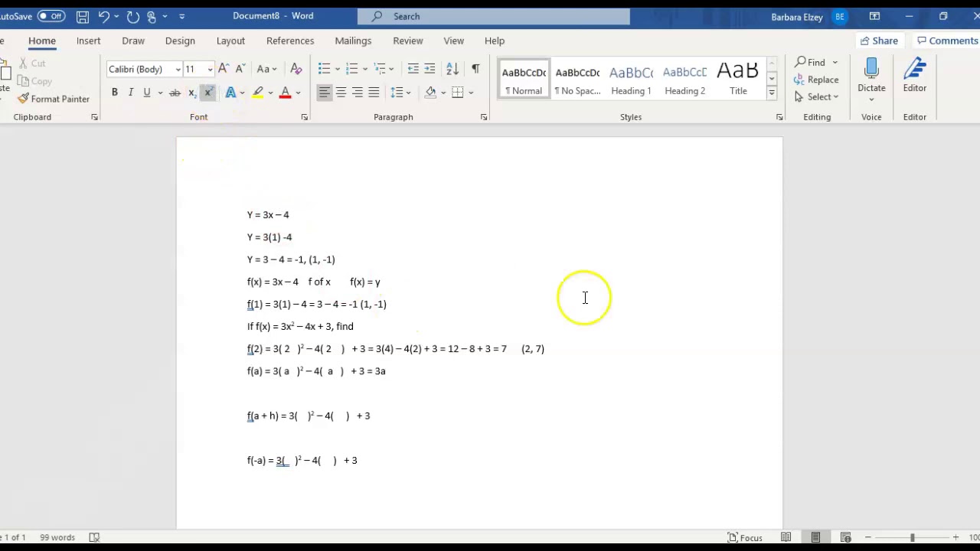Open the Mailings tab
Screen dimensions: 980x551
(x=353, y=41)
